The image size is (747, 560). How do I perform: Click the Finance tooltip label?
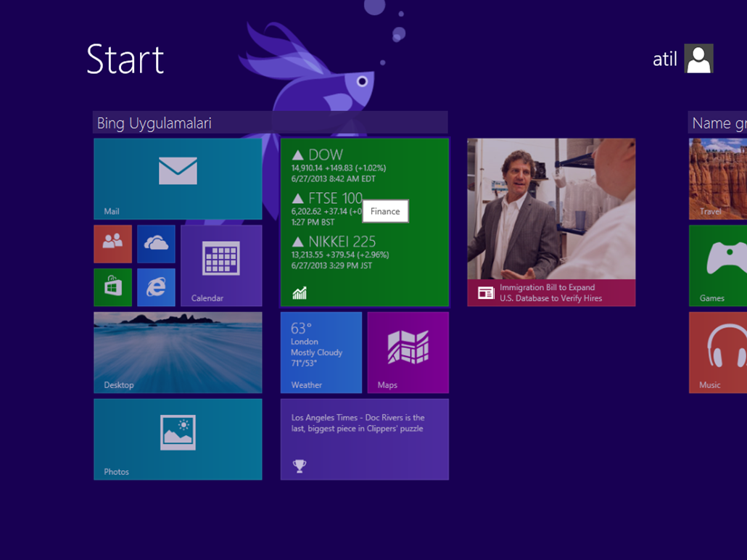point(385,211)
